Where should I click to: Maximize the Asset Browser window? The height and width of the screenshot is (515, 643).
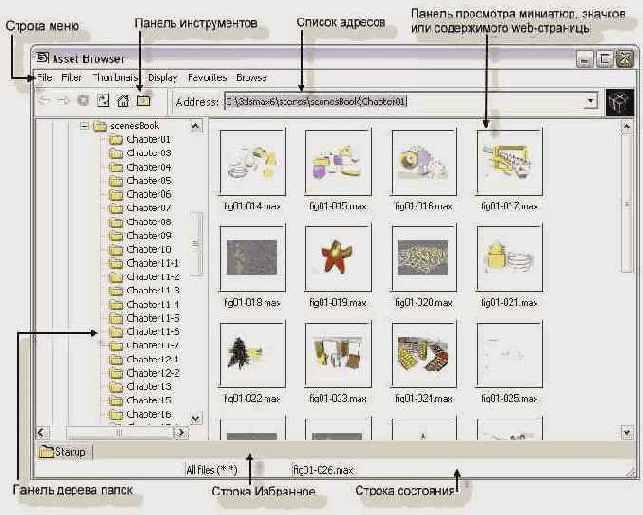604,60
